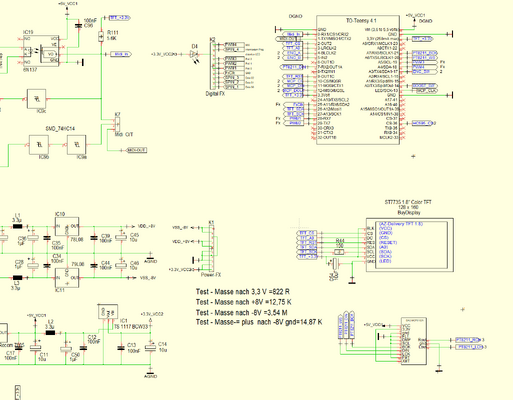Select capacitor C28 1µF

33,266
